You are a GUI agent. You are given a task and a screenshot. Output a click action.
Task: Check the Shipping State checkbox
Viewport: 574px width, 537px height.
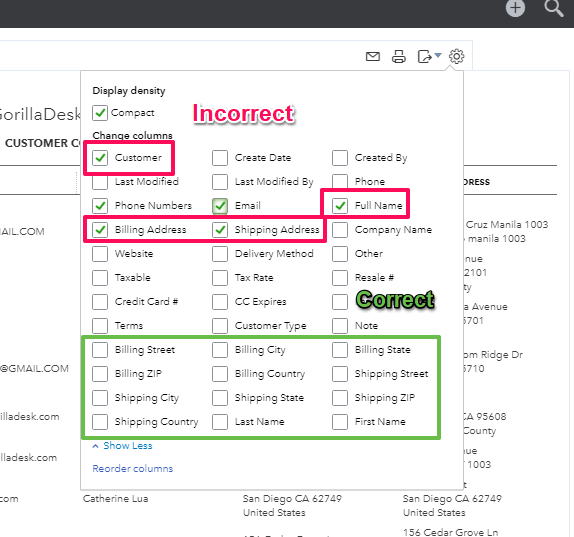[220, 398]
